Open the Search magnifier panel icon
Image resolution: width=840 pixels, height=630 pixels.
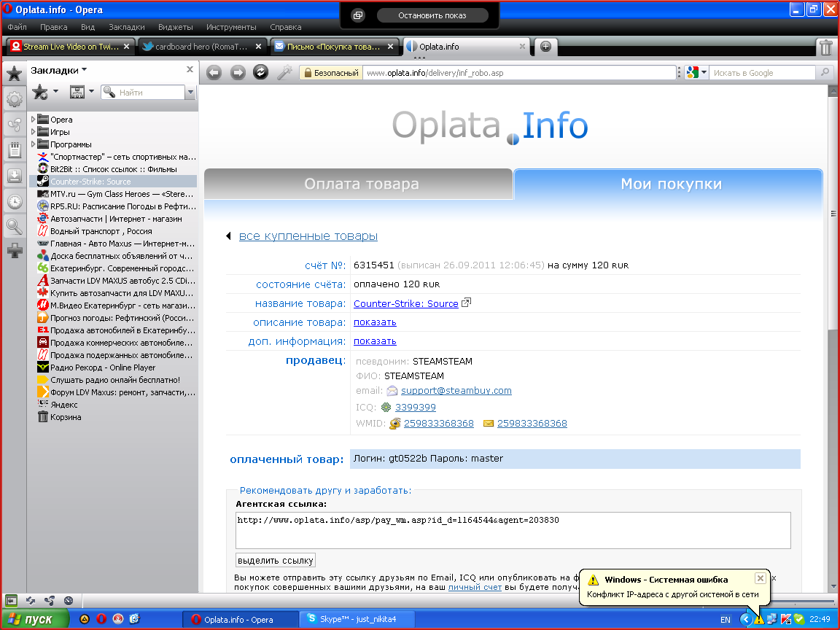pyautogui.click(x=15, y=227)
